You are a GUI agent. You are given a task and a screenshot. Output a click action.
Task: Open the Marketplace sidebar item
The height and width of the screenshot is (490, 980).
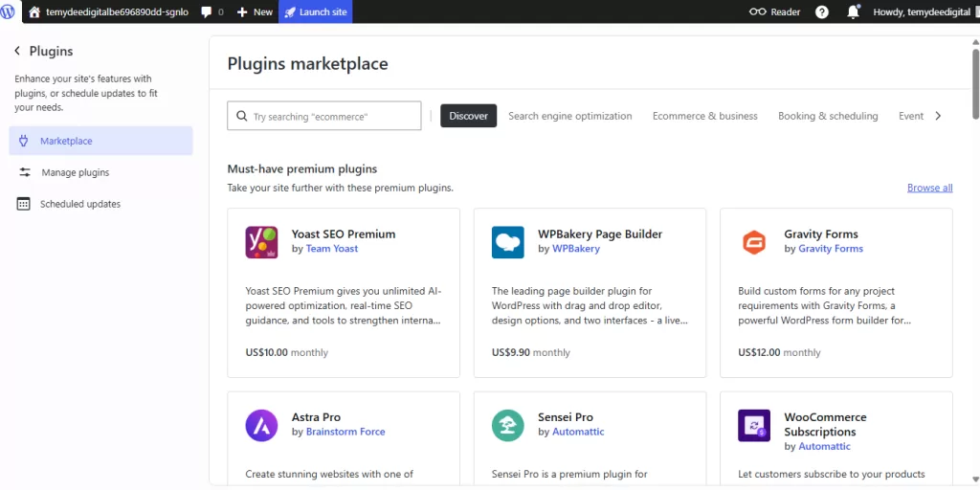[100, 141]
